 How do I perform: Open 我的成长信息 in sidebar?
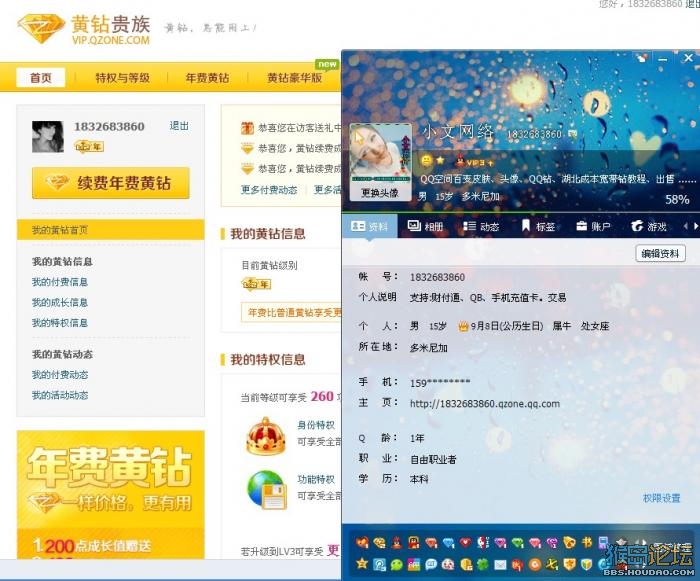pos(60,302)
